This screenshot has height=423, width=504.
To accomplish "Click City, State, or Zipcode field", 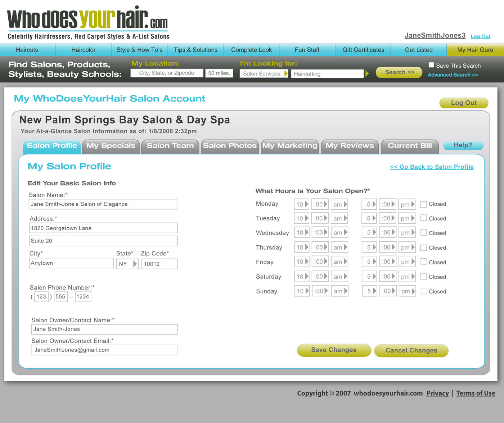I will 167,73.
